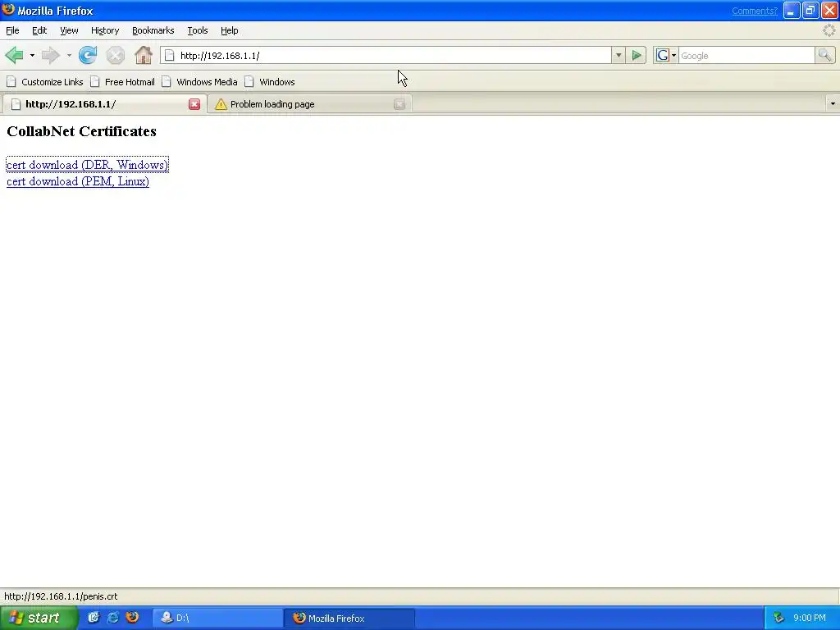Open the History menu
The height and width of the screenshot is (630, 840).
[x=105, y=30]
